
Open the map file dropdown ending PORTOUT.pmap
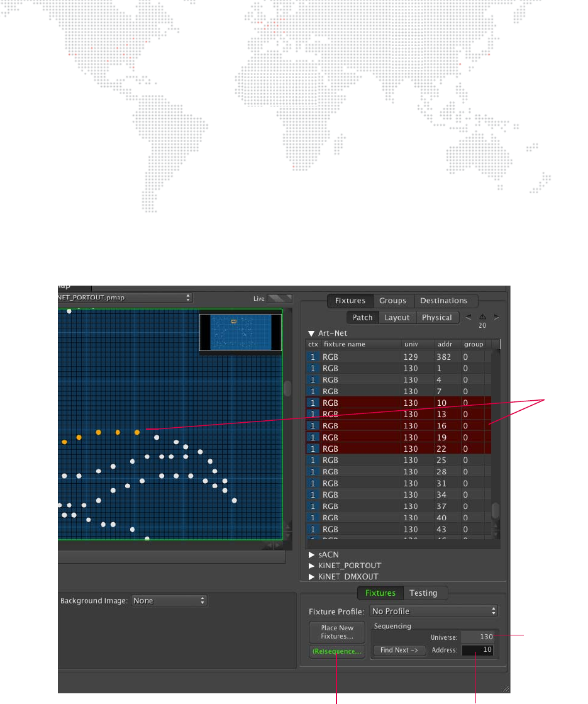pyautogui.click(x=125, y=298)
